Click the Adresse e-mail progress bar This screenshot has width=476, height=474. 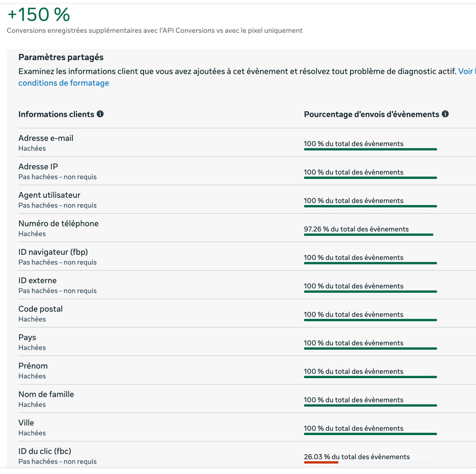[370, 149]
